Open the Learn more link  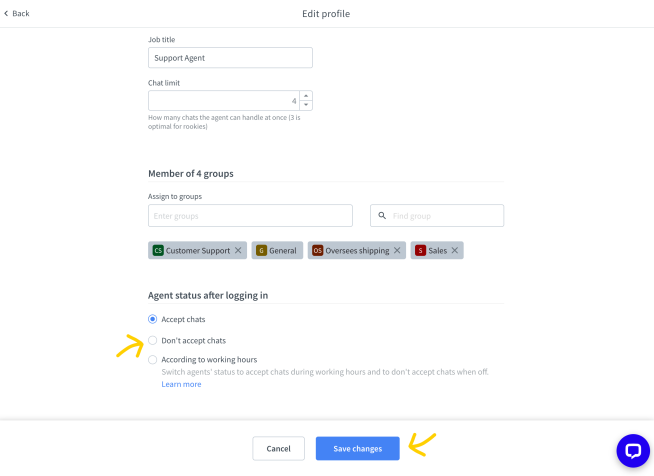coord(181,384)
